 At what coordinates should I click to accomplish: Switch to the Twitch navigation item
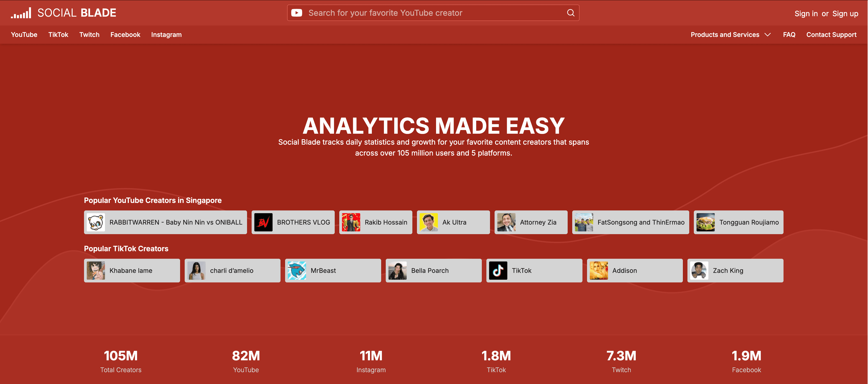[89, 34]
